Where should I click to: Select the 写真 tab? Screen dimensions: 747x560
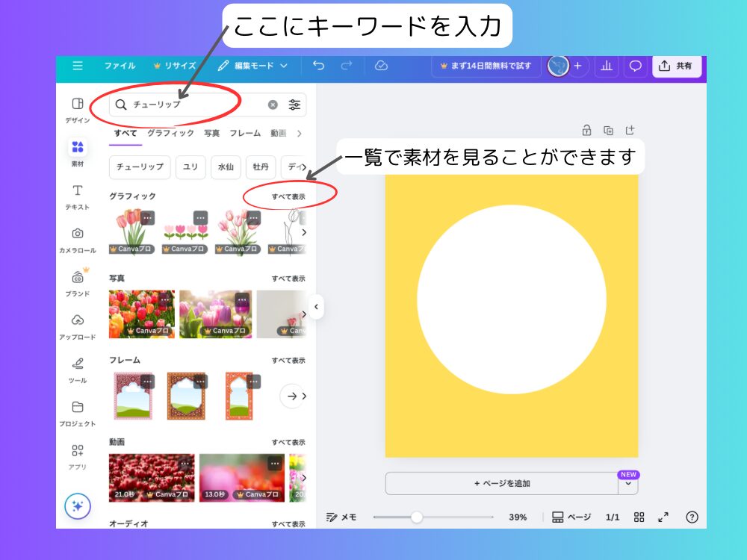(211, 134)
